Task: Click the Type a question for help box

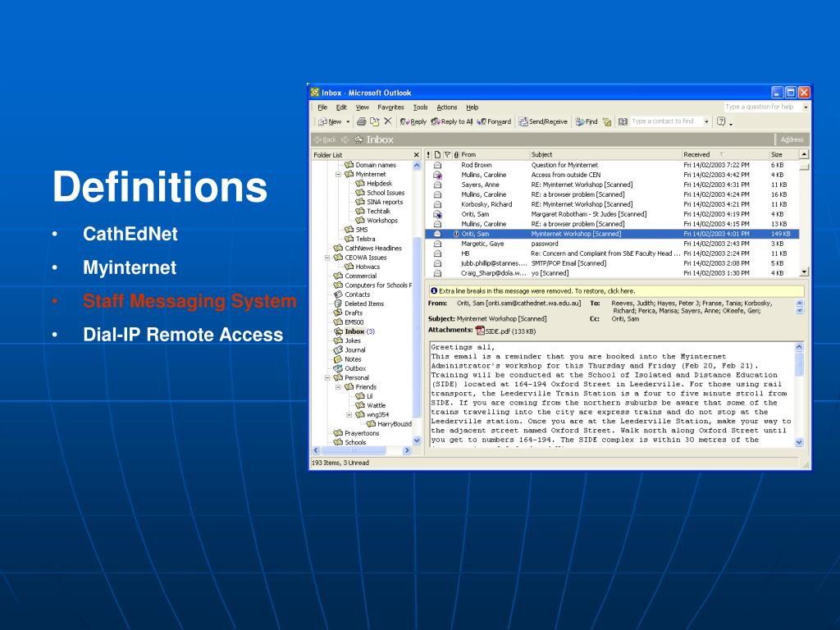Action: [x=762, y=107]
